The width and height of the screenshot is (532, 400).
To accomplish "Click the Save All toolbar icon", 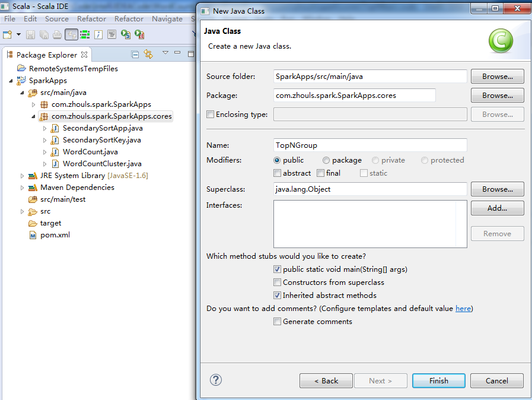I will coord(44,34).
